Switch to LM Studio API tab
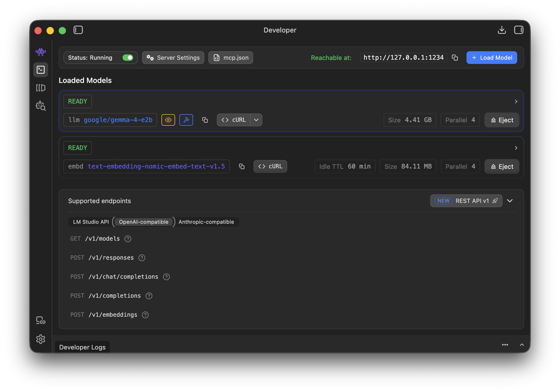 [91, 222]
